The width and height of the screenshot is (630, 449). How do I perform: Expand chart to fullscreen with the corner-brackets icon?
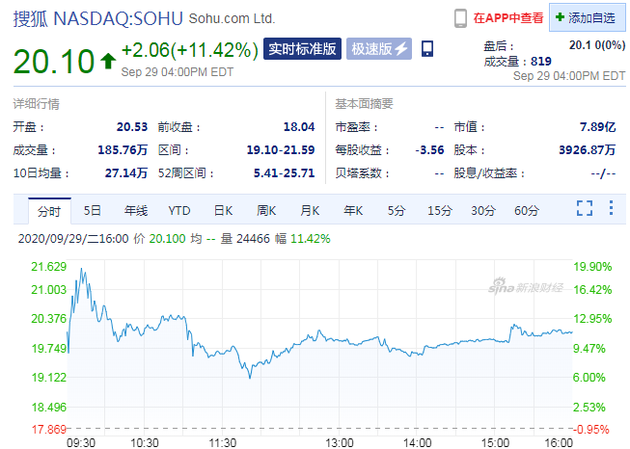tap(585, 208)
